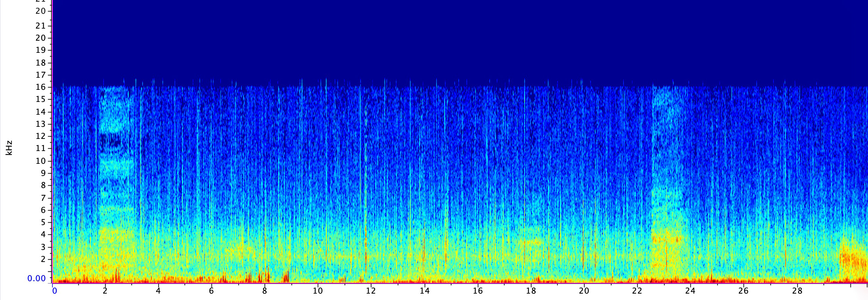Click the 16 second time axis tick
This screenshot has height=300, width=868.
[478, 291]
